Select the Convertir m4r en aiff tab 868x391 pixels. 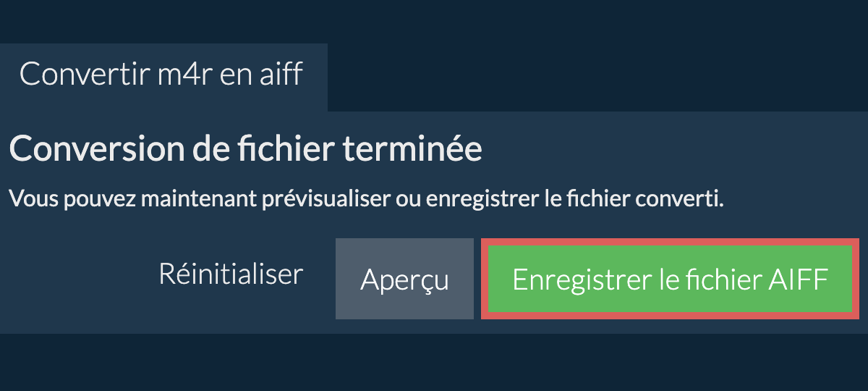(x=161, y=75)
